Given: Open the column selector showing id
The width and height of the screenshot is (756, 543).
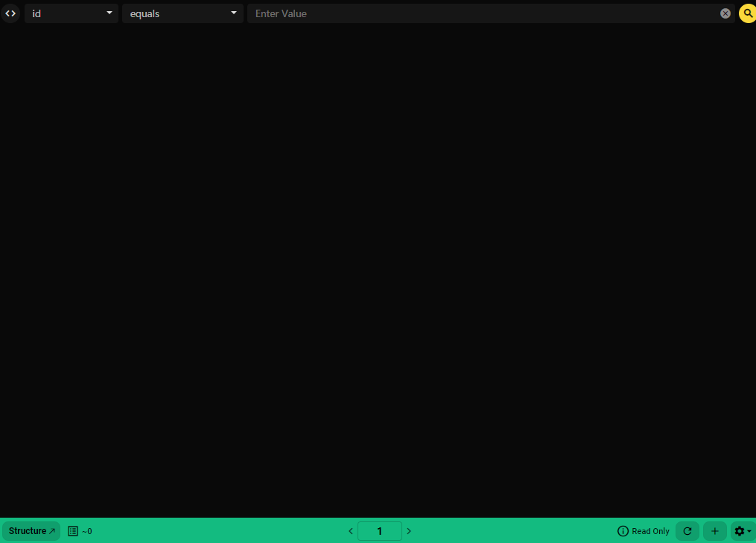Looking at the screenshot, I should [71, 13].
